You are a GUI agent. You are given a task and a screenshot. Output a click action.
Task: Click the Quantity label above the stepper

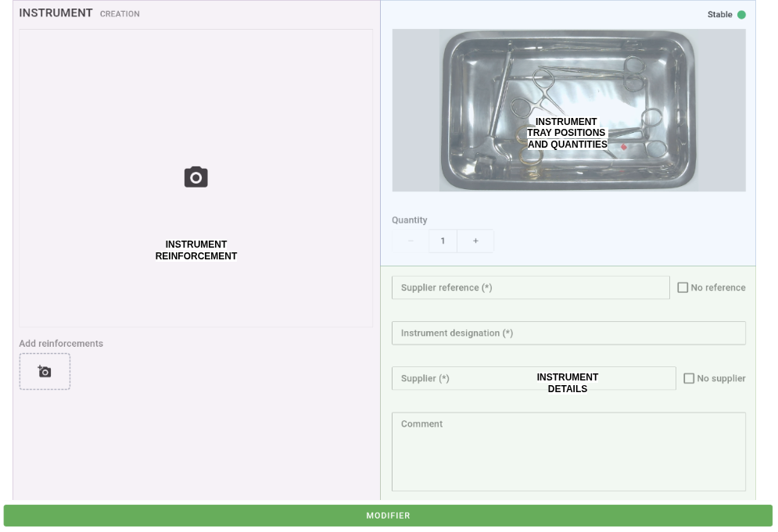pyautogui.click(x=410, y=220)
